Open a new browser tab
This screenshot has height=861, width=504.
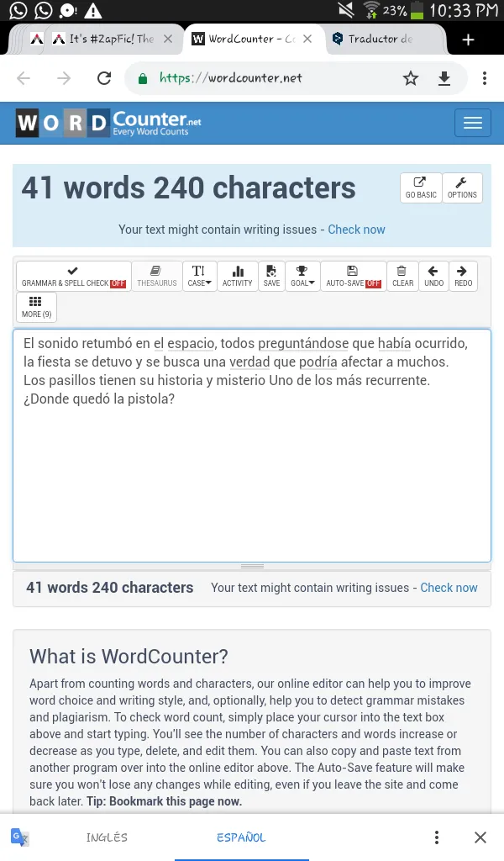coord(468,40)
